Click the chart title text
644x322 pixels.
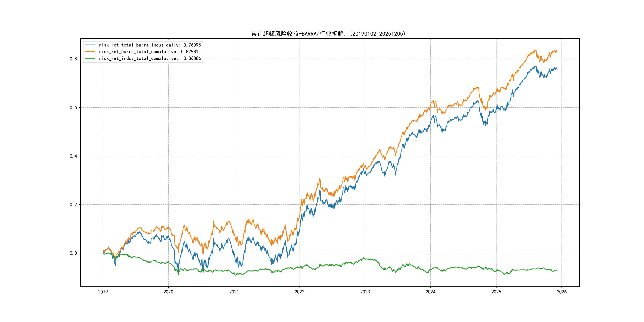click(x=328, y=34)
